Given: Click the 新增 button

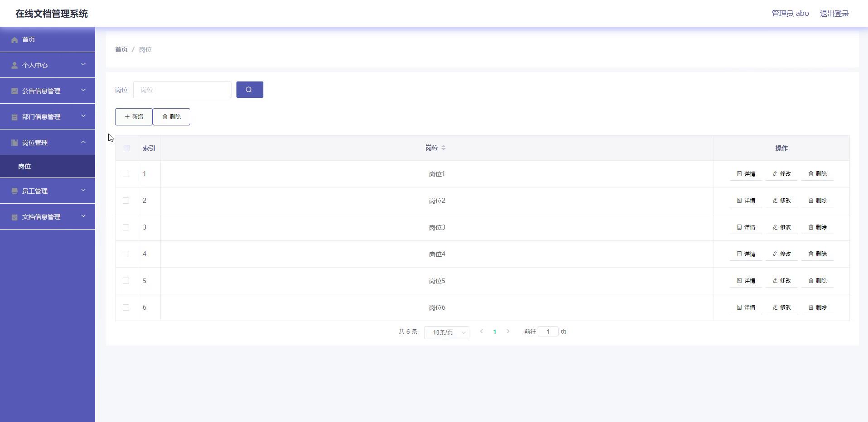Looking at the screenshot, I should (x=134, y=117).
